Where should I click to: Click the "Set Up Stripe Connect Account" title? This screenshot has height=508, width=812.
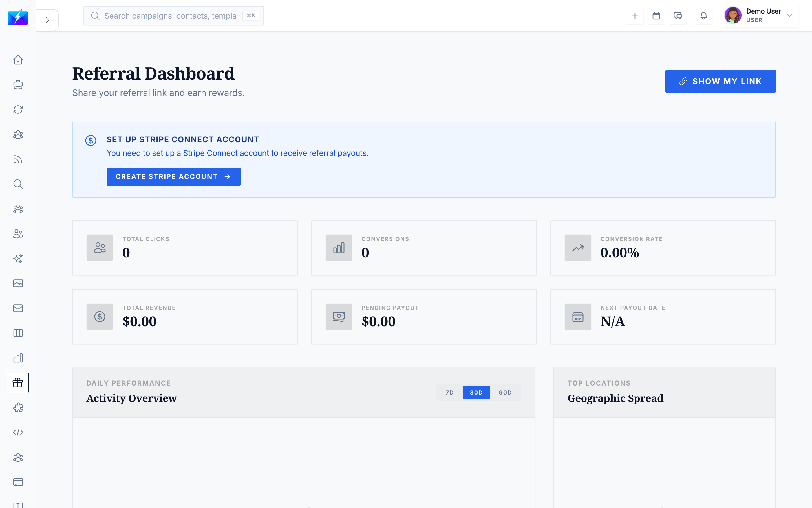click(x=183, y=139)
